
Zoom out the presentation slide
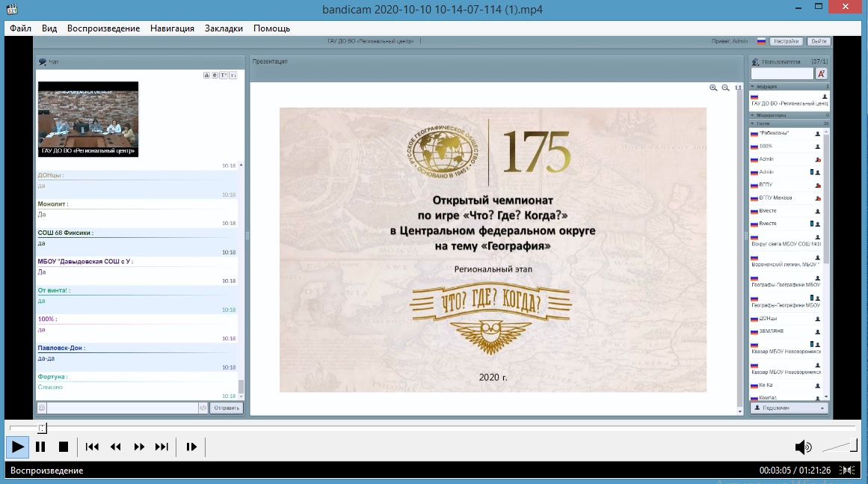[x=725, y=88]
